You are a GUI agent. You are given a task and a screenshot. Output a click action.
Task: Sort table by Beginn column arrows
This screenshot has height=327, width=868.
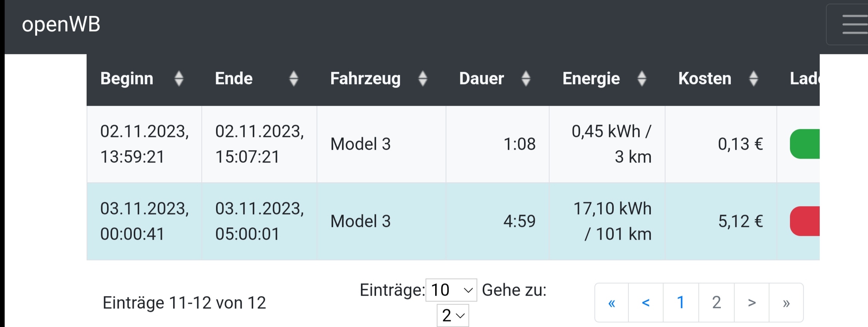[179, 79]
